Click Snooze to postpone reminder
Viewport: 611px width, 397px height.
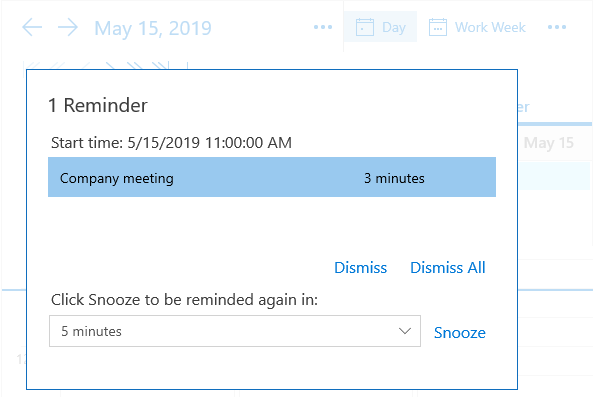pyautogui.click(x=460, y=333)
